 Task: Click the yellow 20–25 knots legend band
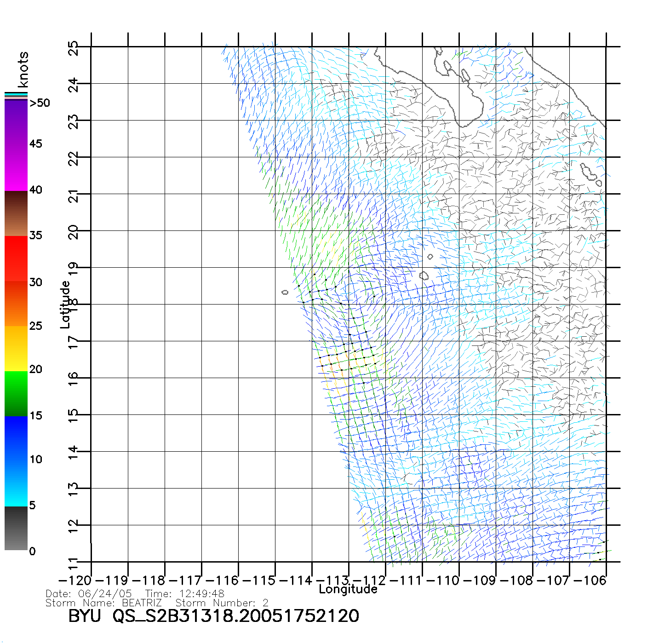point(16,348)
